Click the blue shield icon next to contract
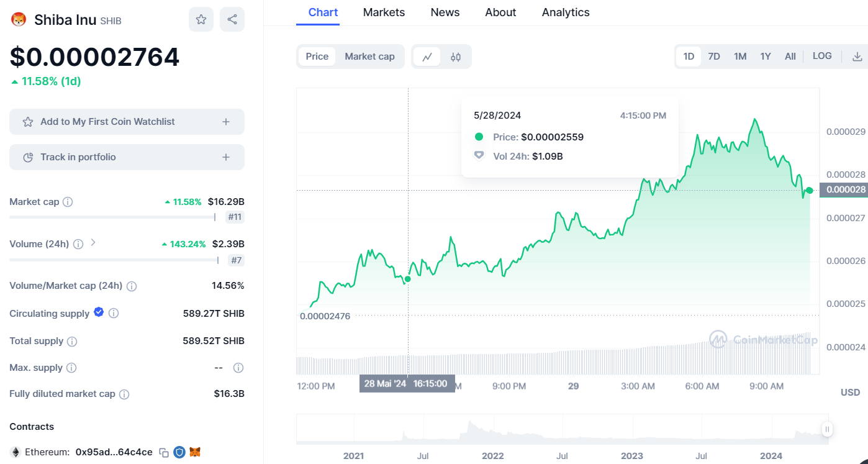This screenshot has width=868, height=464. tap(179, 452)
